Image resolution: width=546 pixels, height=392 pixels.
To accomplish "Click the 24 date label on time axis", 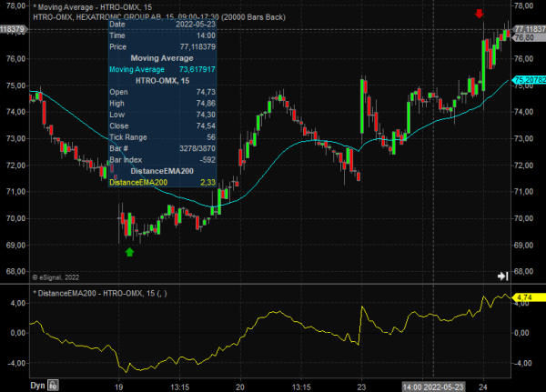I will (x=482, y=387).
